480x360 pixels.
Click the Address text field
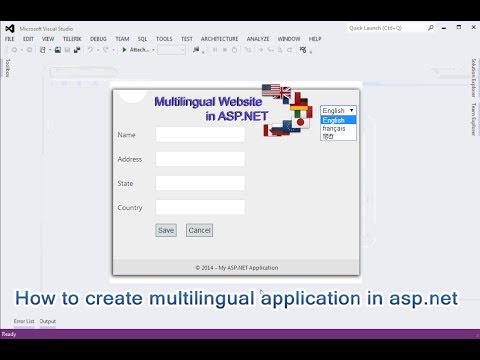200,159
